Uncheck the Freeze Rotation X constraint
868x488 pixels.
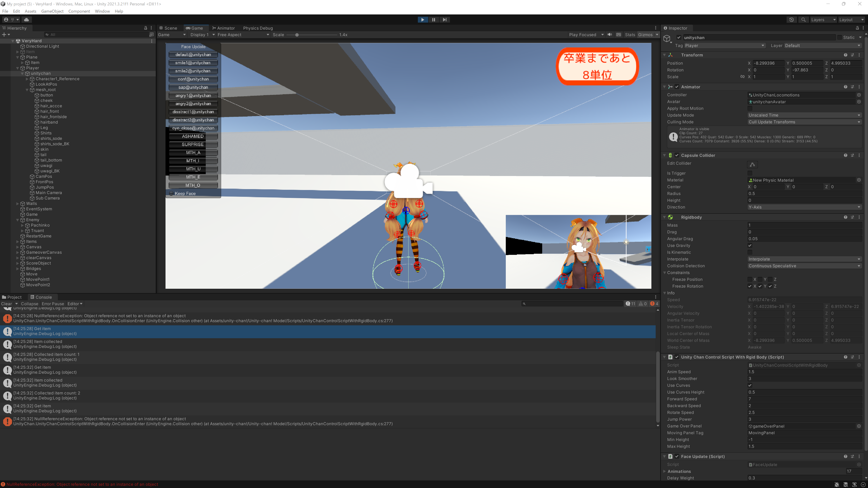coord(750,286)
